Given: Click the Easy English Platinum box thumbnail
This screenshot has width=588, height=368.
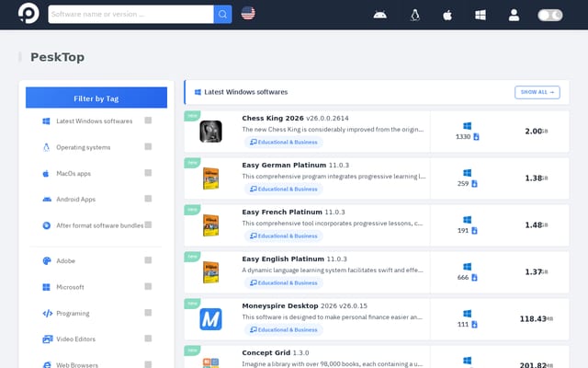Looking at the screenshot, I should point(210,272).
